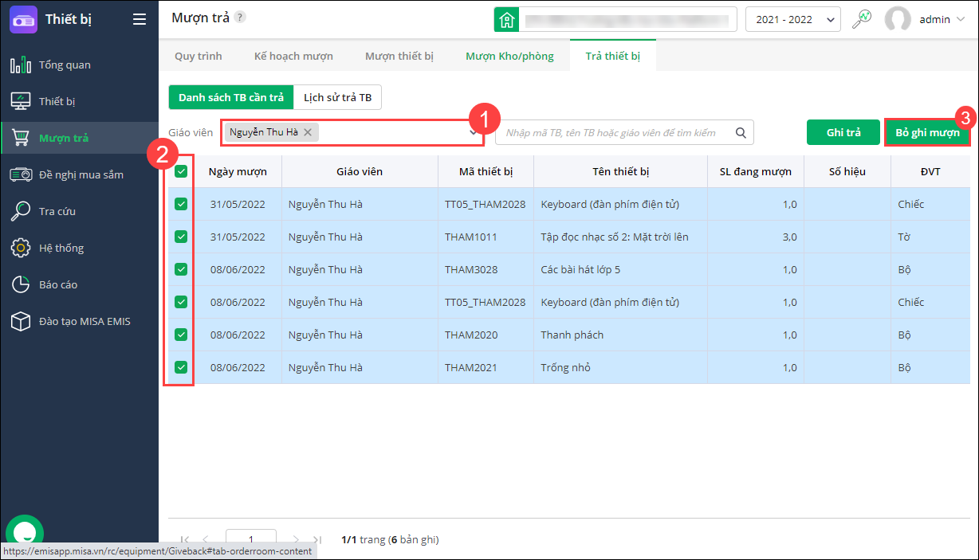Switch to the Kế hoạch mượn tab
The image size is (979, 560).
293,56
